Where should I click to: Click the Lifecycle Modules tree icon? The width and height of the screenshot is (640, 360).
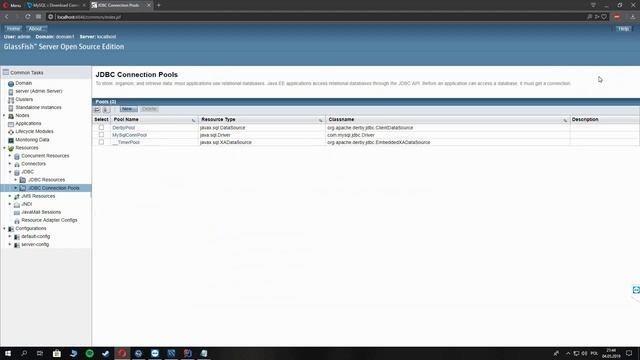(x=11, y=132)
